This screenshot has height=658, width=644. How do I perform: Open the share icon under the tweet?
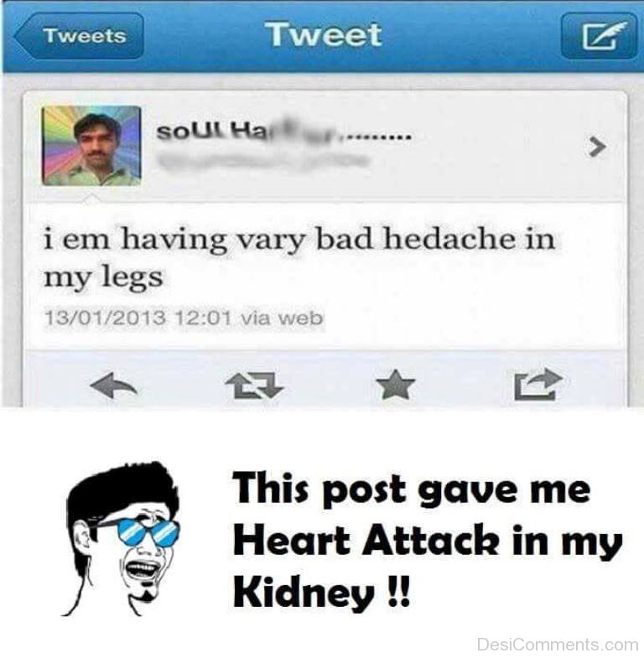click(538, 384)
